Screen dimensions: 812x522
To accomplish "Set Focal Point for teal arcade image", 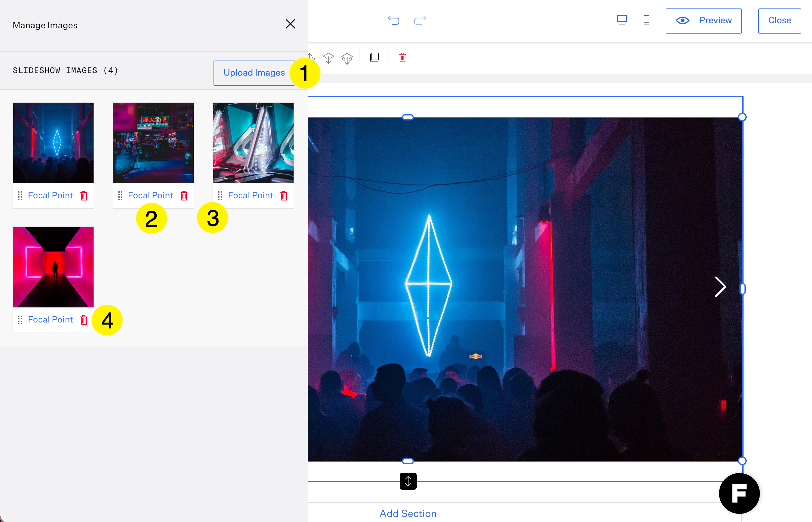I will click(250, 195).
